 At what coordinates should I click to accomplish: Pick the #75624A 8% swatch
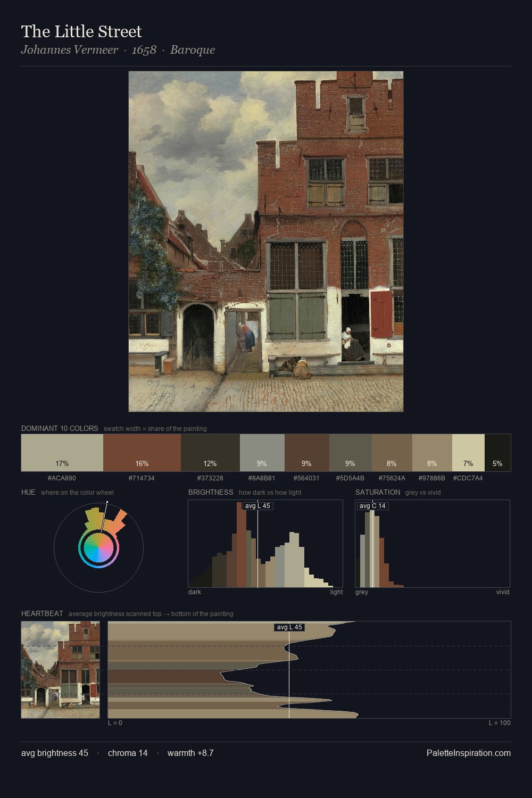click(x=392, y=453)
